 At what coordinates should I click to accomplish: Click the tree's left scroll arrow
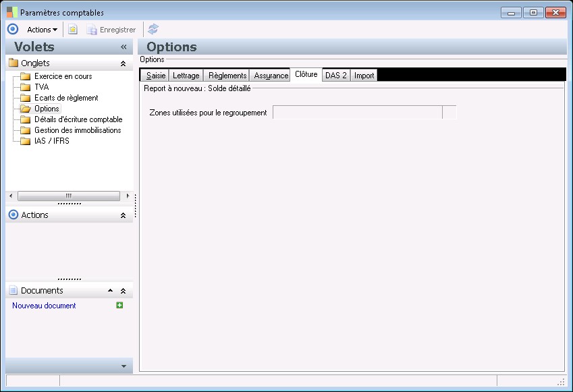(x=11, y=196)
